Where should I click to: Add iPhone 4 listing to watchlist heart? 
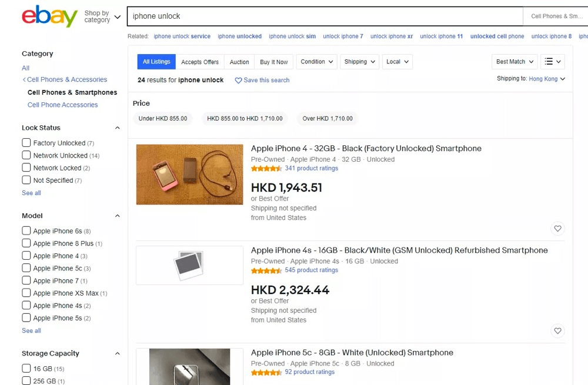point(557,229)
